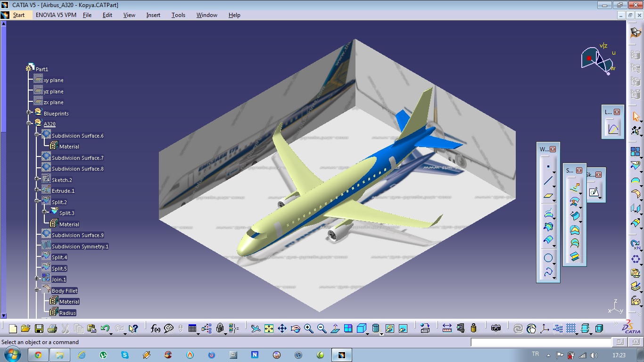Click the Zoom In magnifier icon
This screenshot has width=644, height=362.
coord(308,329)
